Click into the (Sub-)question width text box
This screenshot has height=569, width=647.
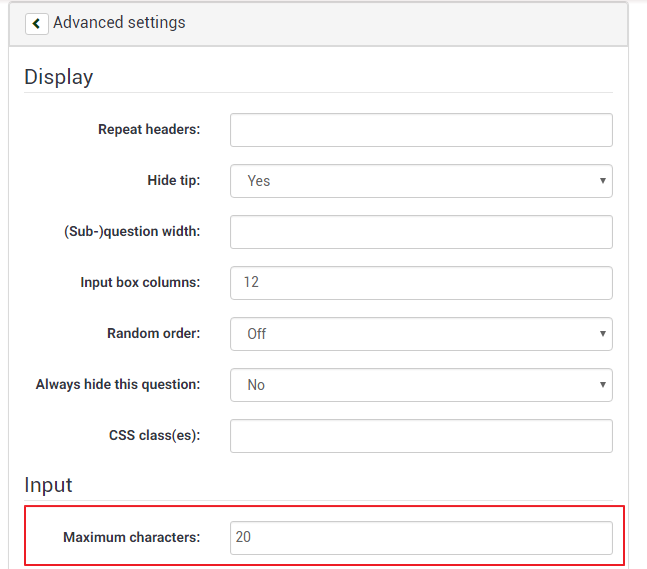pyautogui.click(x=420, y=232)
